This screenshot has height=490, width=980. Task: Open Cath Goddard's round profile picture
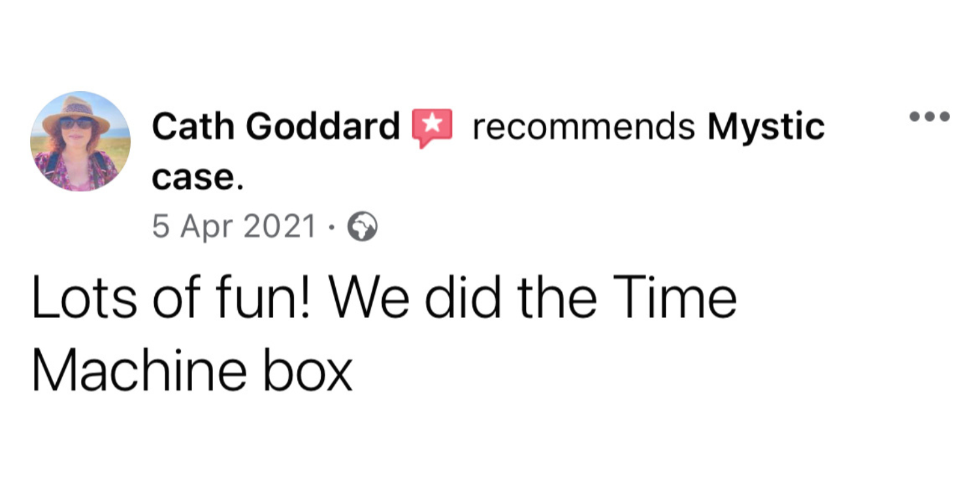(80, 141)
